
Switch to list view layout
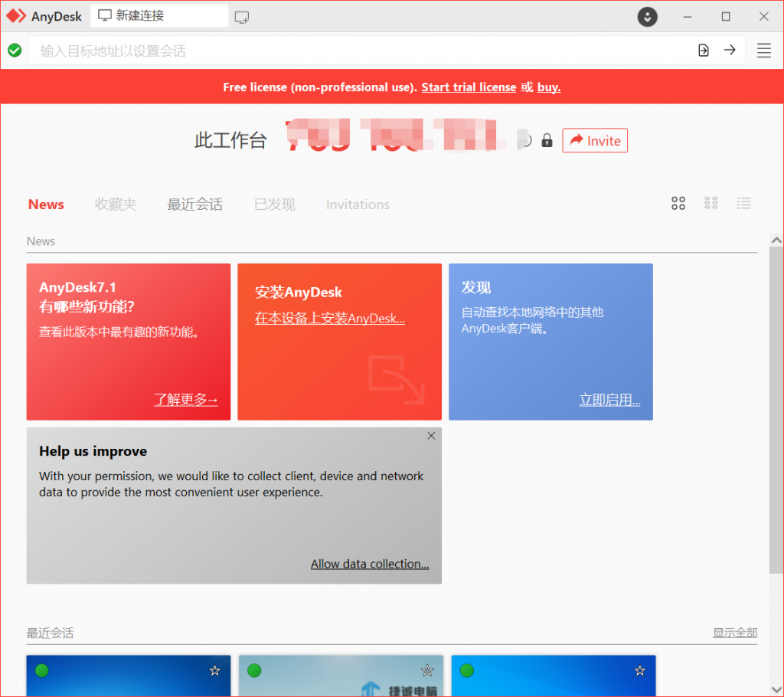coord(743,203)
